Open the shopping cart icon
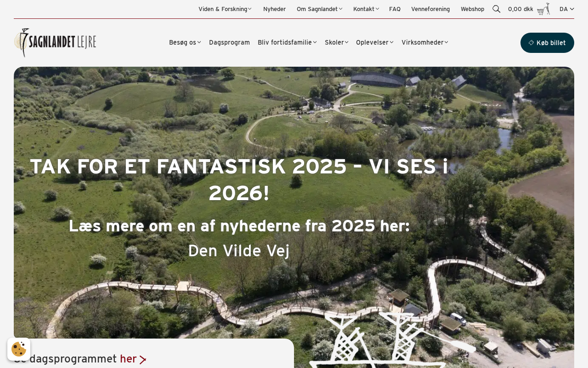Screen dimensions: 588x368 (x=543, y=9)
